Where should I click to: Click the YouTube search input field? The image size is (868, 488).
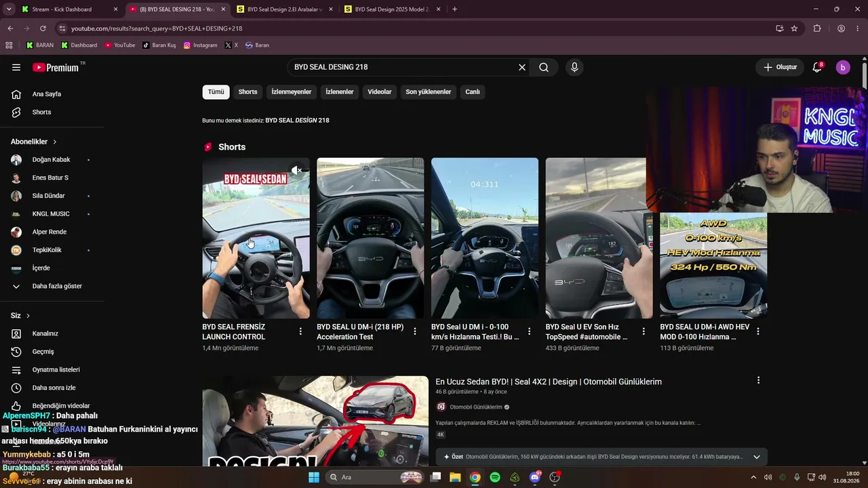pos(403,67)
